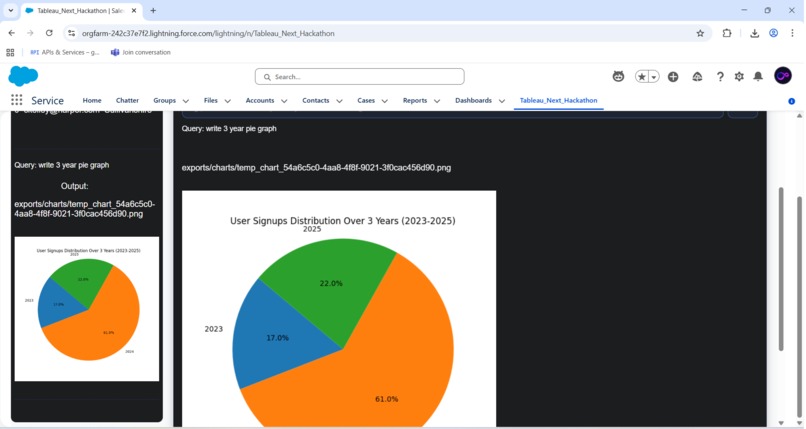
Task: Reload the page with the refresh icon
Action: 49,33
